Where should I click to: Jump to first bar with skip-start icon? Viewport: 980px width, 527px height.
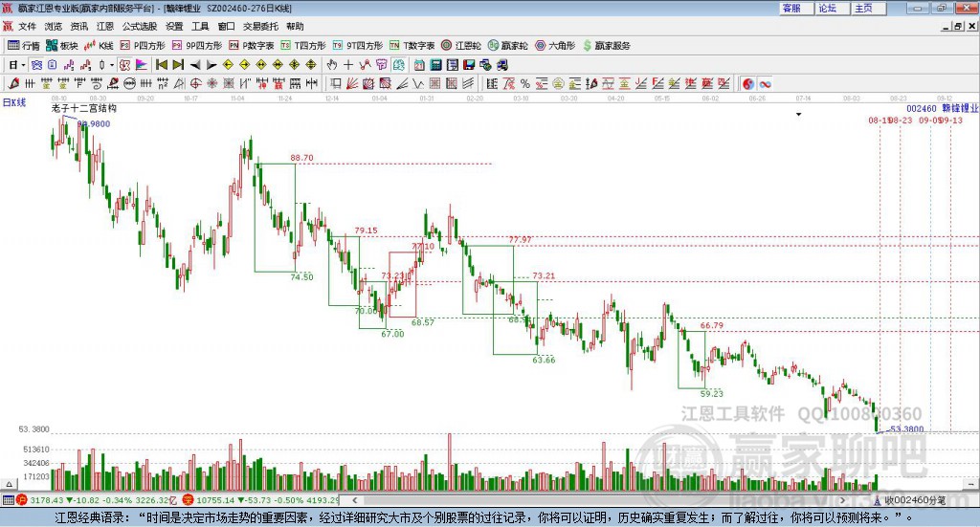pos(161,65)
